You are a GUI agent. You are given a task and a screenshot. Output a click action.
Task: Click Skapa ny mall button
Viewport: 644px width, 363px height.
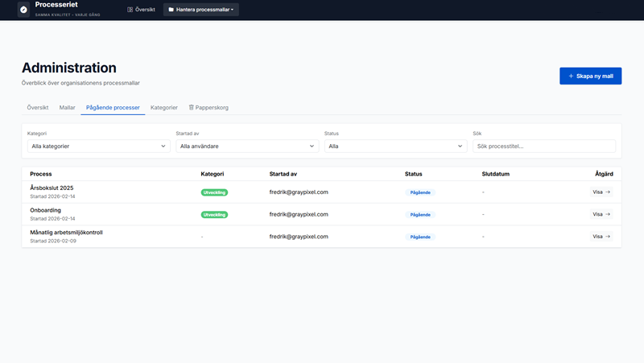pos(590,76)
